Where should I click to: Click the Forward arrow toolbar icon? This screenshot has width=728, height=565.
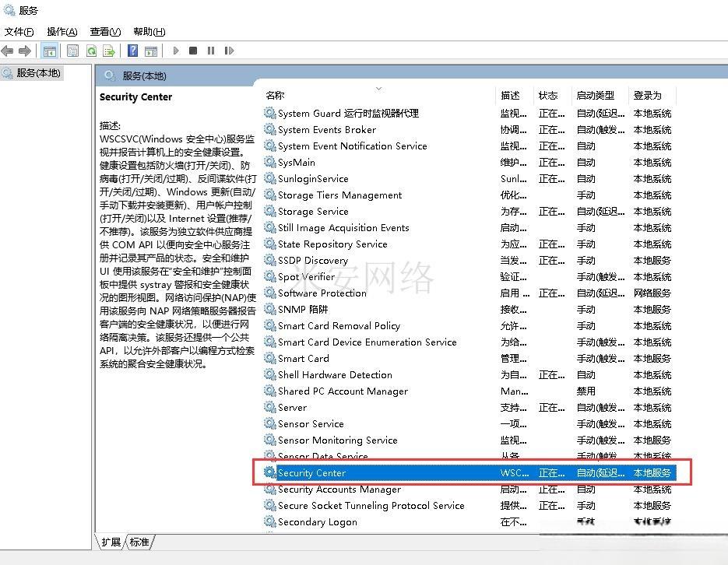(25, 51)
